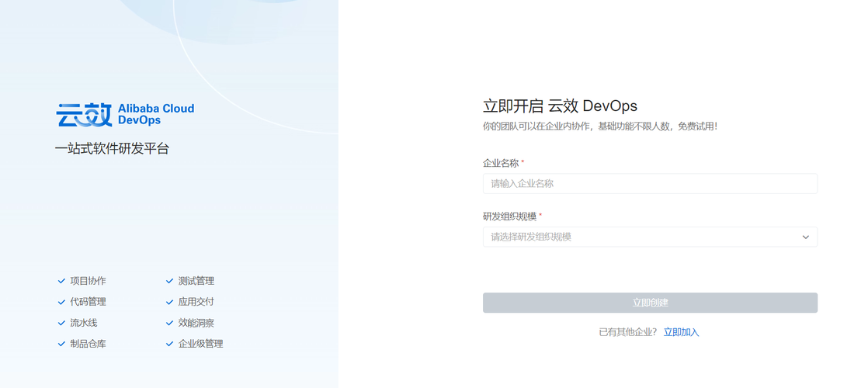The height and width of the screenshot is (388, 868).
Task: Click the 代码管理 feature text
Action: 88,302
